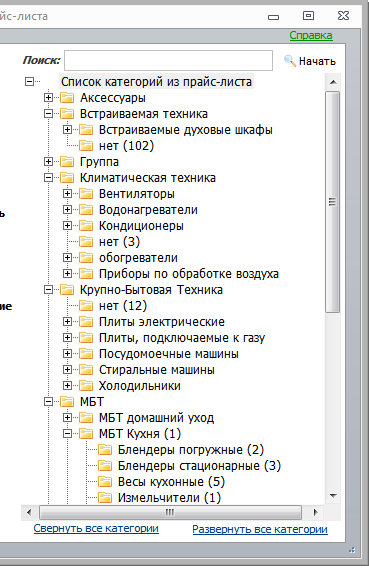Viewport: 369px width, 568px height.
Task: Expand Встраиваемые духовые шкафы subcategory
Action: (x=67, y=130)
